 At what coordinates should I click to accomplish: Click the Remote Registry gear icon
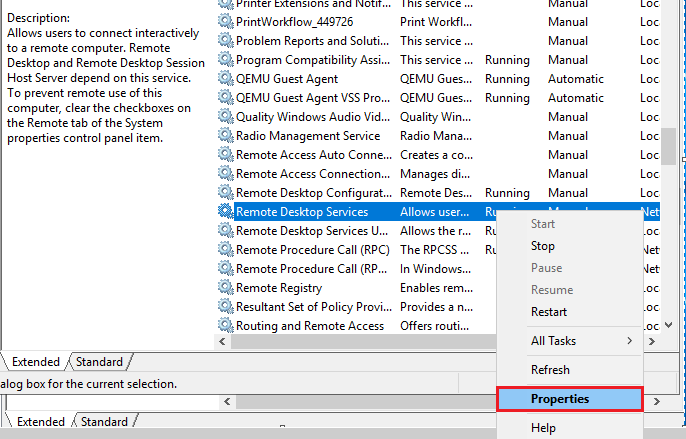click(x=226, y=288)
